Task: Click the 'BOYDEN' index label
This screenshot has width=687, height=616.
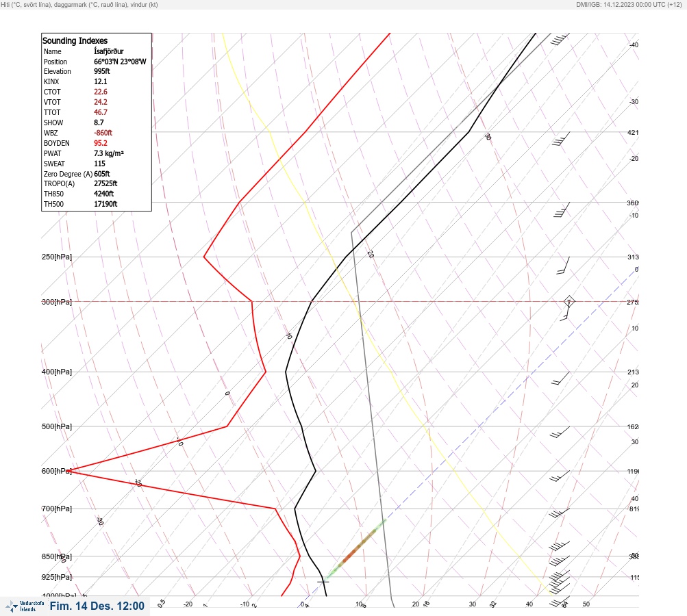Action: 57,143
